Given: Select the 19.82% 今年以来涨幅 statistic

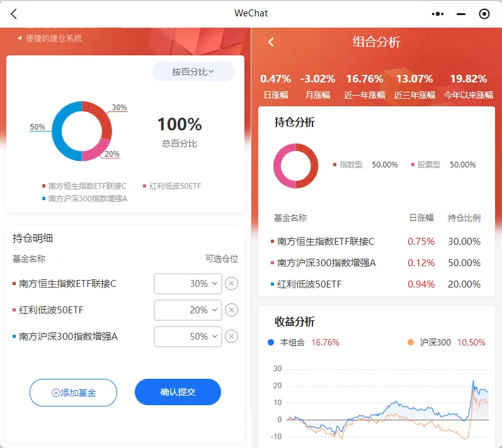Looking at the screenshot, I should pos(469,86).
